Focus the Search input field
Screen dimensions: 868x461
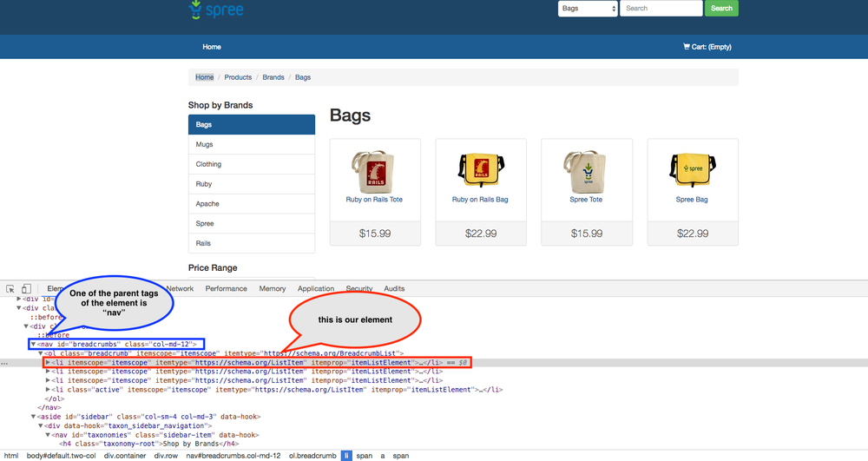661,9
